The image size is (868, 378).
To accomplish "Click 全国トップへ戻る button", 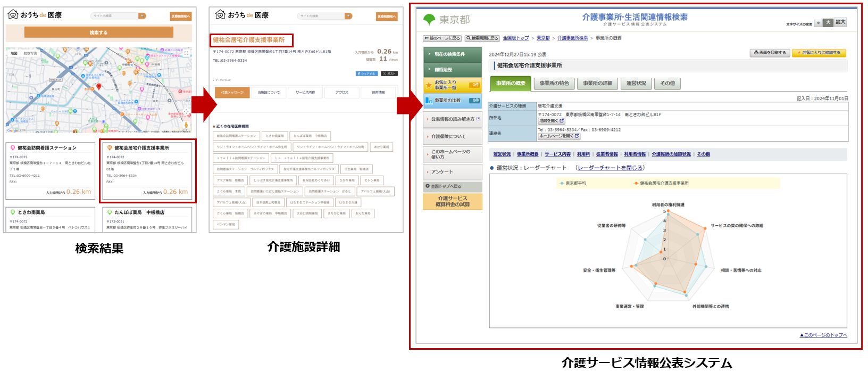I will (453, 187).
